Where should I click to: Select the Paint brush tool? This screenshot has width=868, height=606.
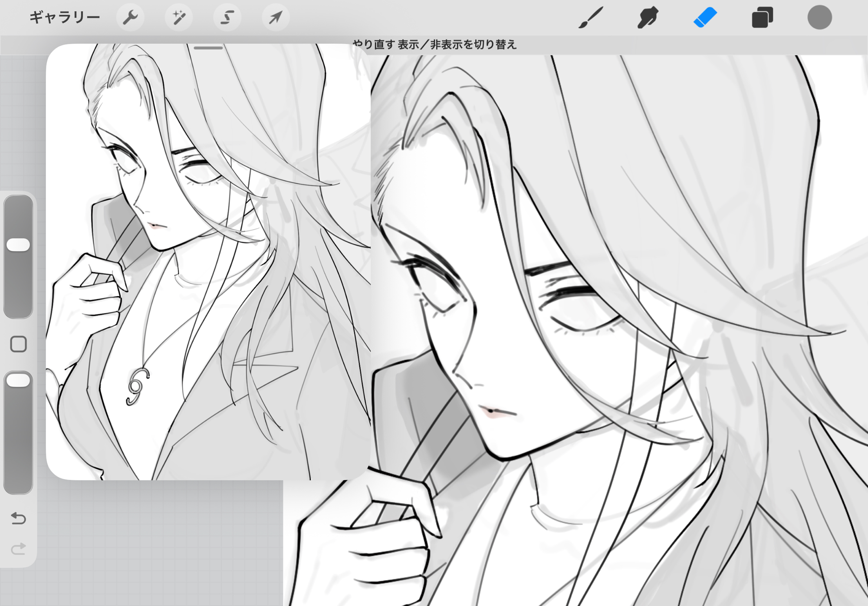591,18
